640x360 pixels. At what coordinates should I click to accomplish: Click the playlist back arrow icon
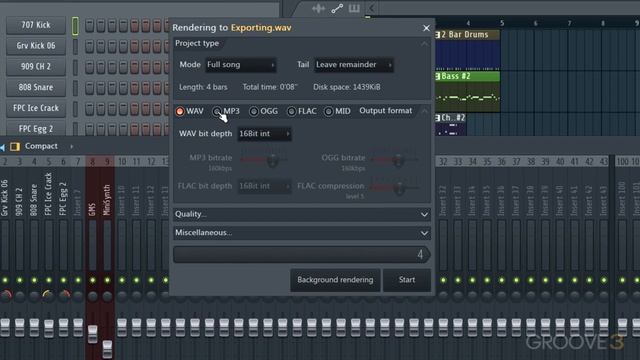point(371,8)
